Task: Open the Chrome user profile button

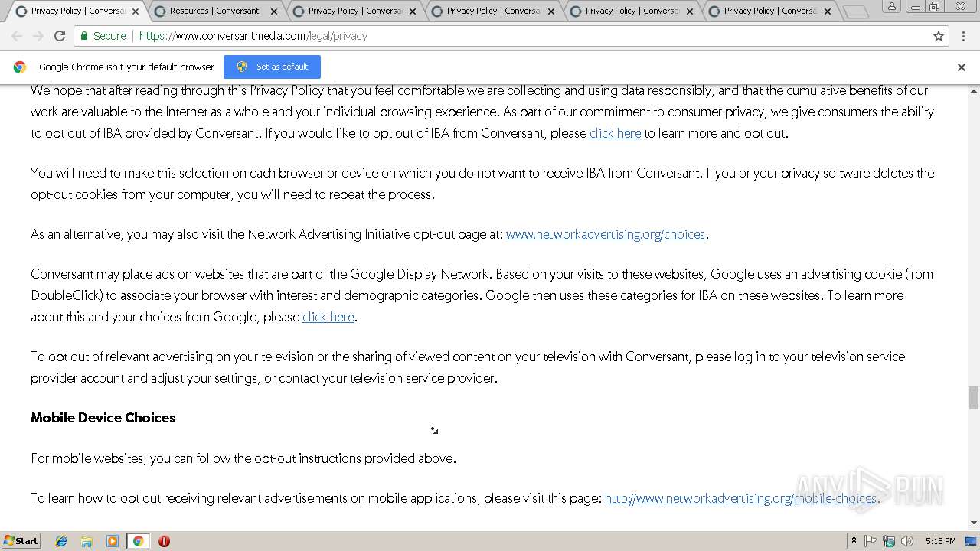Action: click(x=892, y=7)
